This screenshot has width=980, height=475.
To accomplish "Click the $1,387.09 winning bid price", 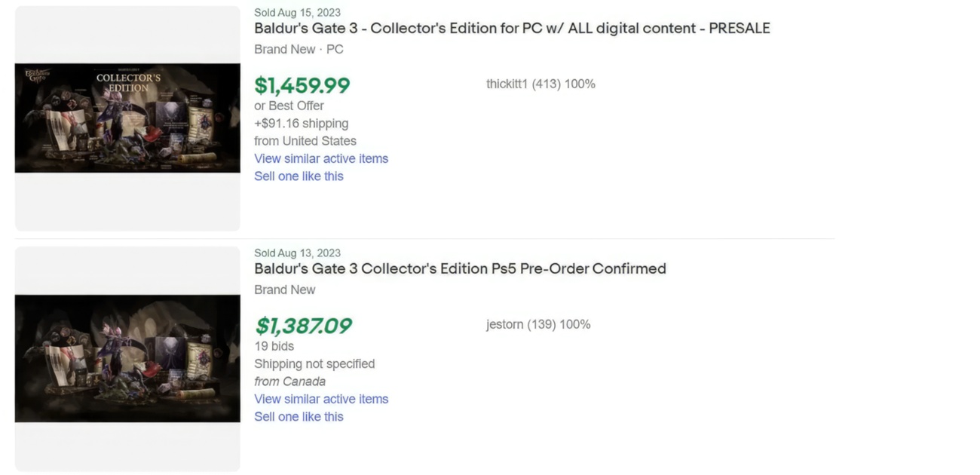I will coord(303,325).
